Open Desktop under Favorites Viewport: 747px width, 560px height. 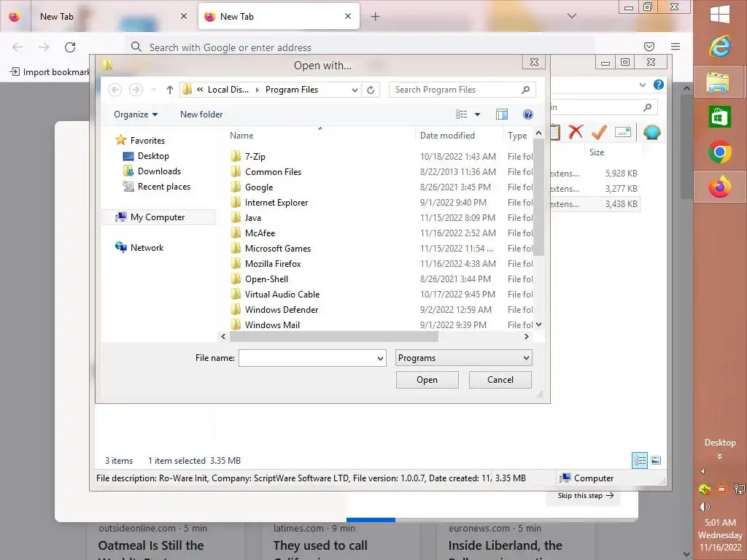[x=153, y=156]
